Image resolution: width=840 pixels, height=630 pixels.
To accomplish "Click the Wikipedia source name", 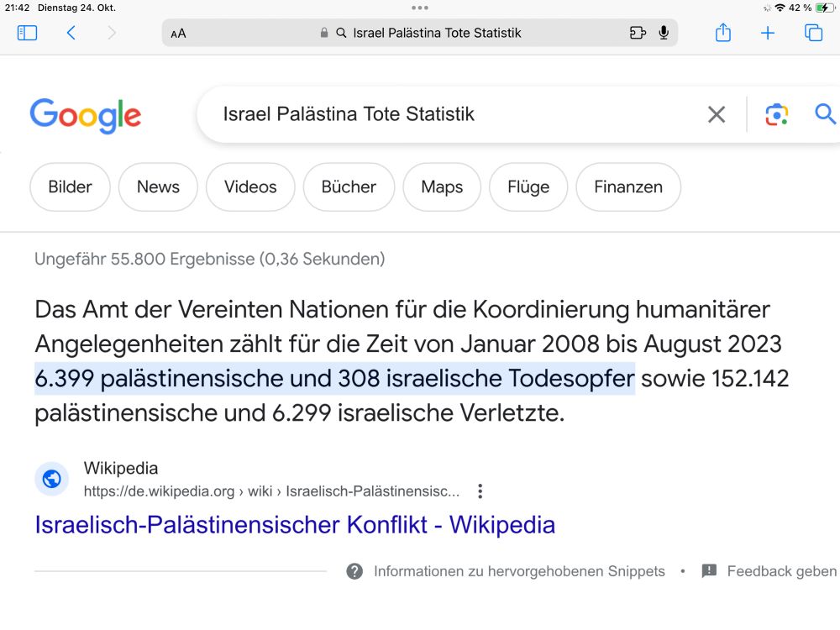I will coord(120,468).
